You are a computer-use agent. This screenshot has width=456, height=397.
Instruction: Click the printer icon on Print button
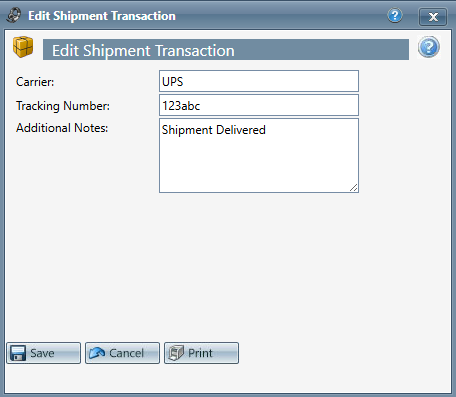176,353
